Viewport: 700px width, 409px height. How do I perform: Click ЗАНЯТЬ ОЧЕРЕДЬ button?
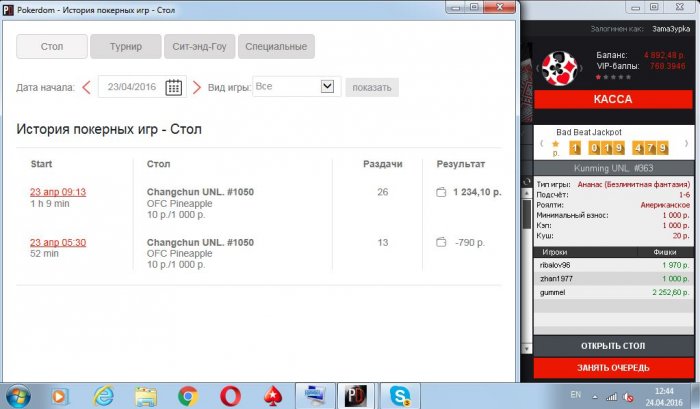point(613,368)
